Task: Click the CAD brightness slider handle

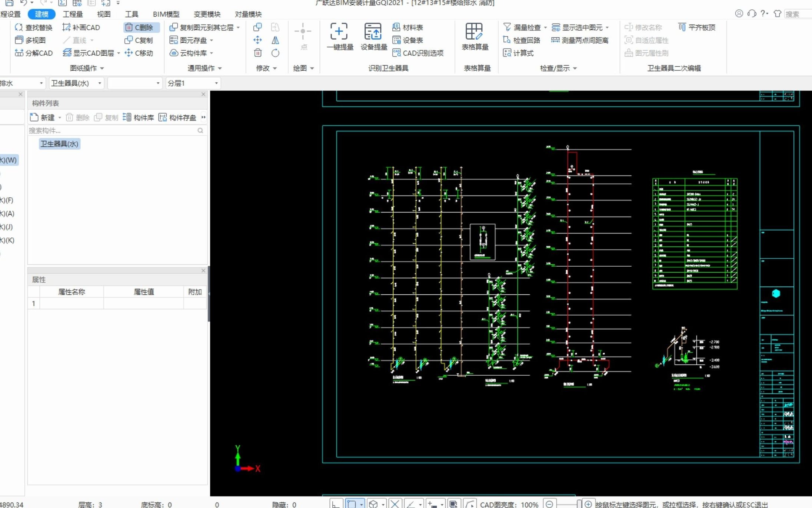Action: point(579,504)
